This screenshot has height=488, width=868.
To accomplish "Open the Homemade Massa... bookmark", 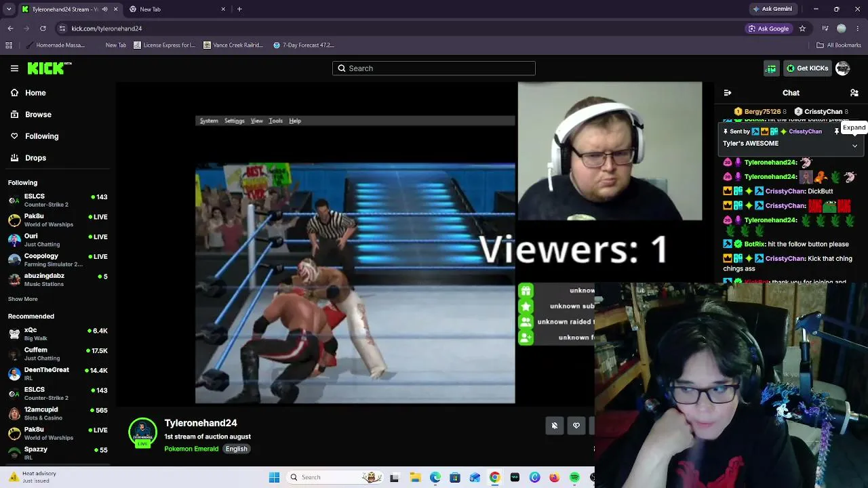I will (x=55, y=45).
